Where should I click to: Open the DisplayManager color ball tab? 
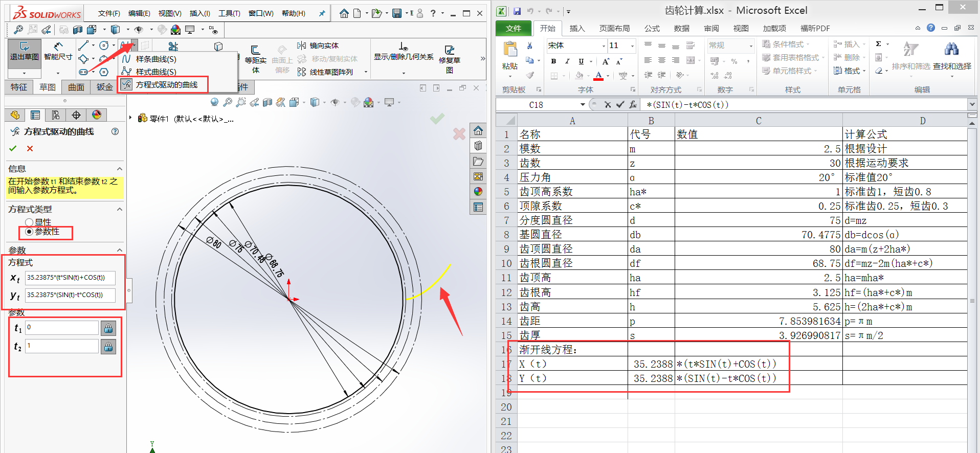coord(97,115)
